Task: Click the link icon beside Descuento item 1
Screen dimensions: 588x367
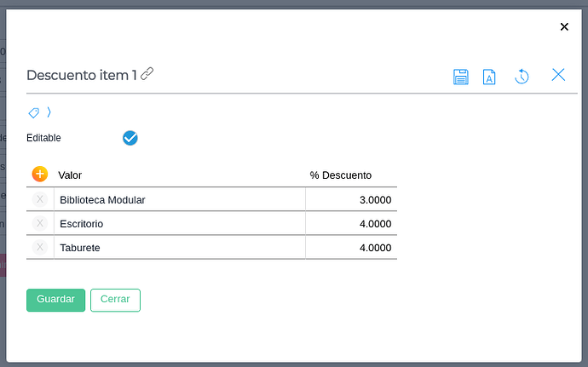Action: (x=147, y=74)
